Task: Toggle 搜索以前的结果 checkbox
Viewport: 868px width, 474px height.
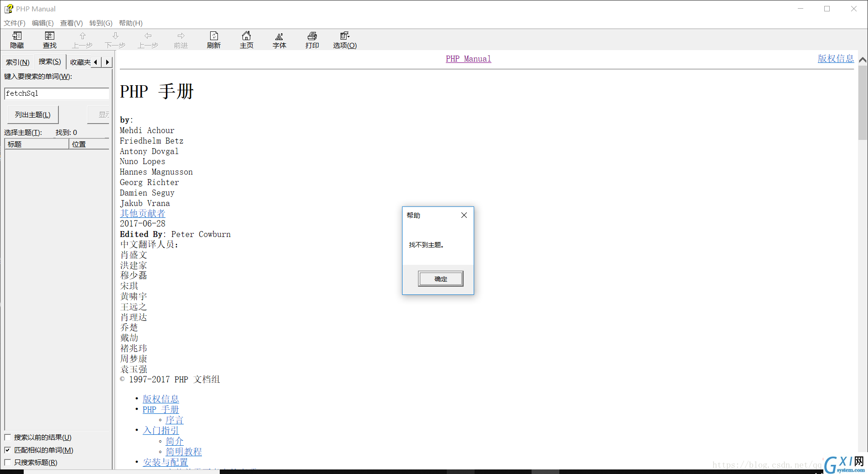Action: 8,437
